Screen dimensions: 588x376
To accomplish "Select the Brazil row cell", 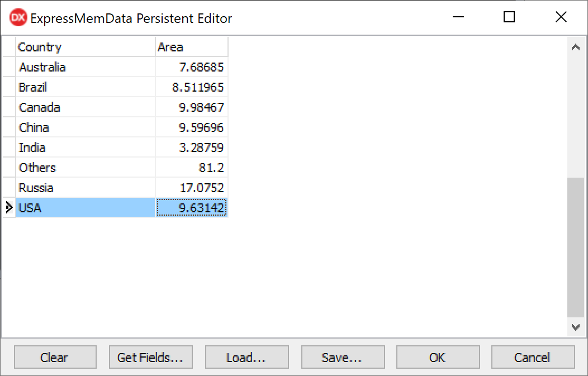I will tap(86, 87).
